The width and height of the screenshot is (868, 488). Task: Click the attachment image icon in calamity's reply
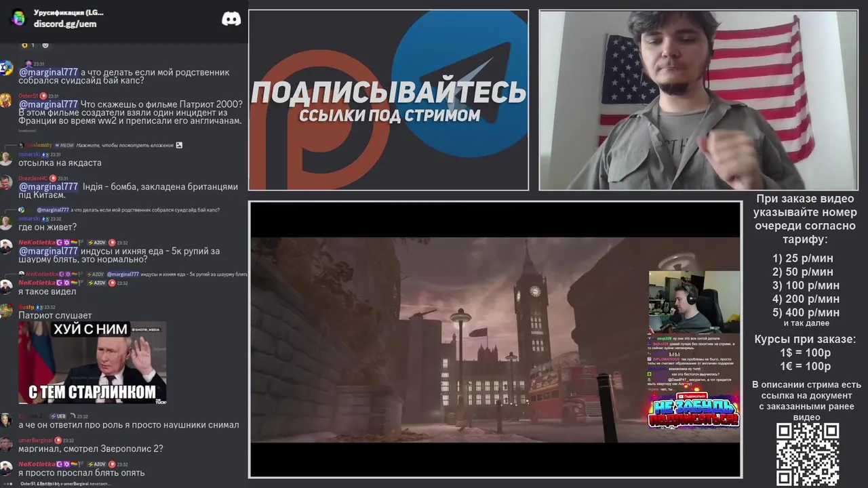(179, 145)
